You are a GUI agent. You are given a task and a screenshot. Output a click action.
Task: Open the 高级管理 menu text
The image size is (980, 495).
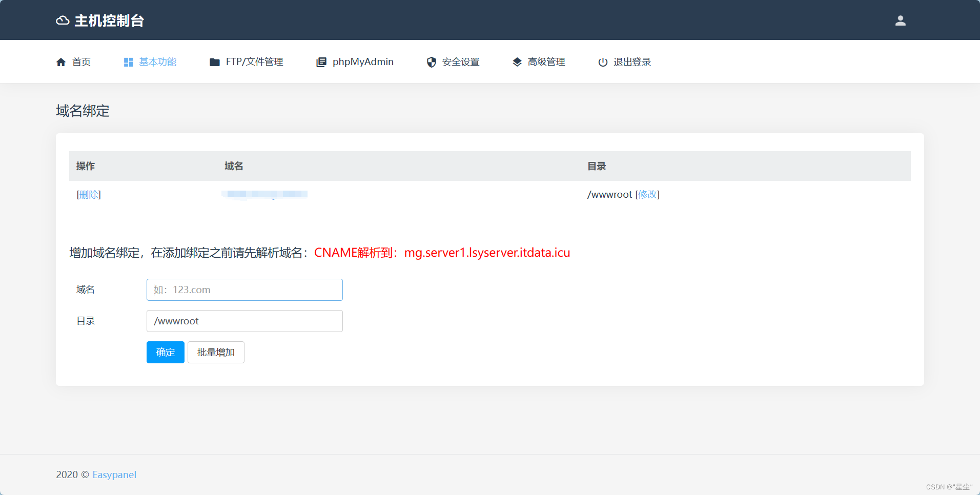tap(546, 62)
